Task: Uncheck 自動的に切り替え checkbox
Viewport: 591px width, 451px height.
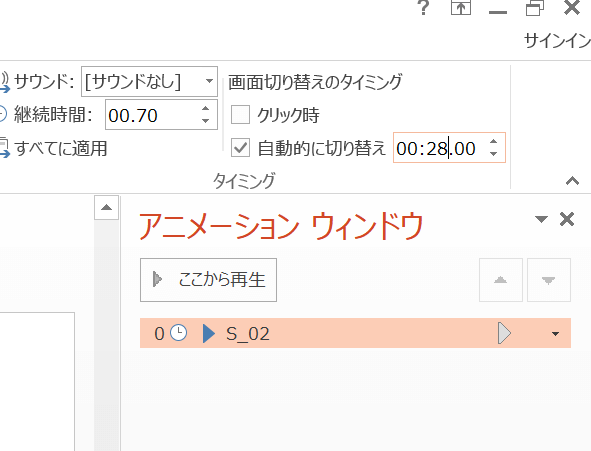Action: (240, 148)
